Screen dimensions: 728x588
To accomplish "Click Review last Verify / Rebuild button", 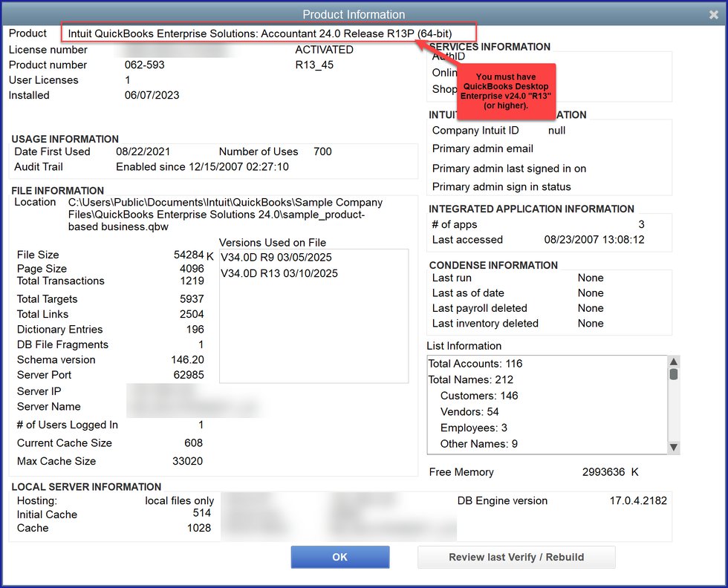I will (x=516, y=557).
